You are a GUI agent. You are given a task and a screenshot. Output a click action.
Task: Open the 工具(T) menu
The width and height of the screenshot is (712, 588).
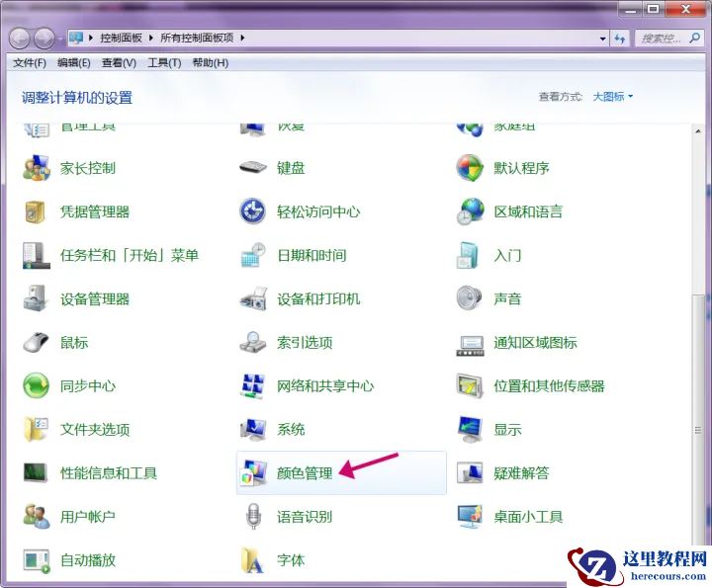164,63
